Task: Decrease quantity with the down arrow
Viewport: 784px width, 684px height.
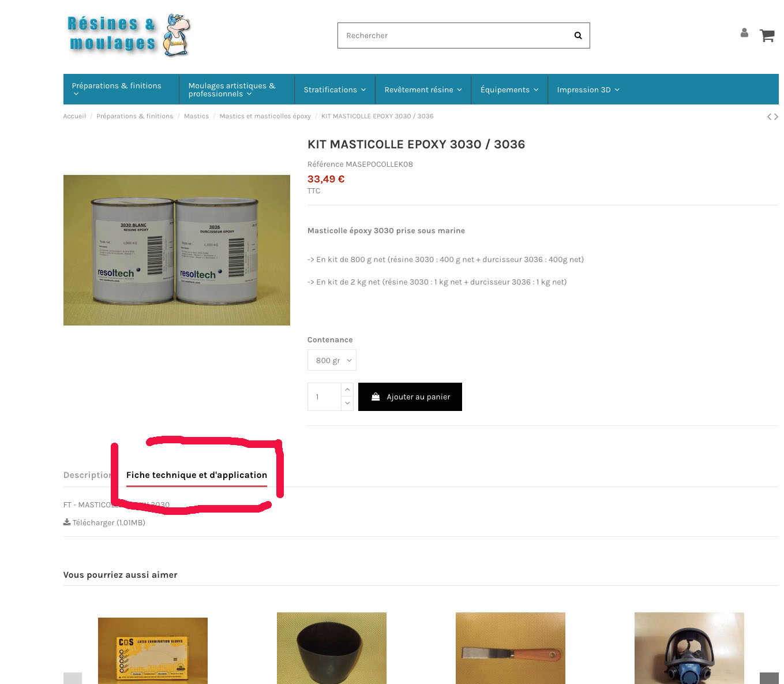Action: pos(347,403)
